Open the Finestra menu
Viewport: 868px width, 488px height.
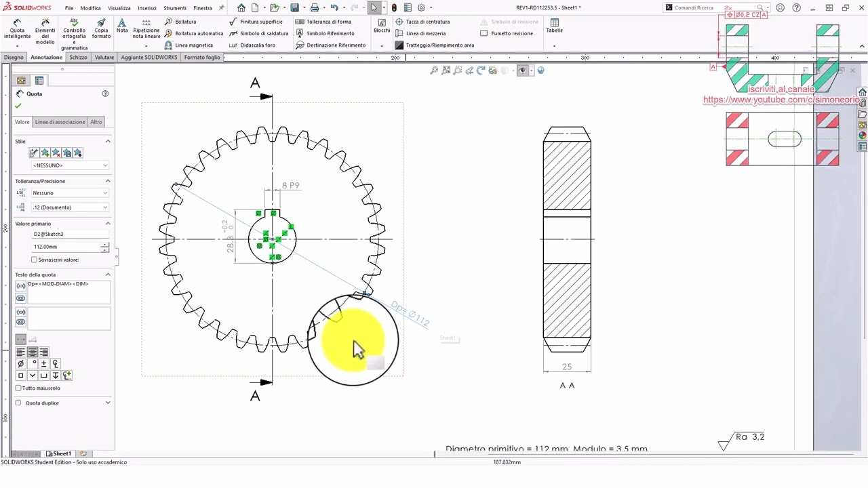click(203, 8)
